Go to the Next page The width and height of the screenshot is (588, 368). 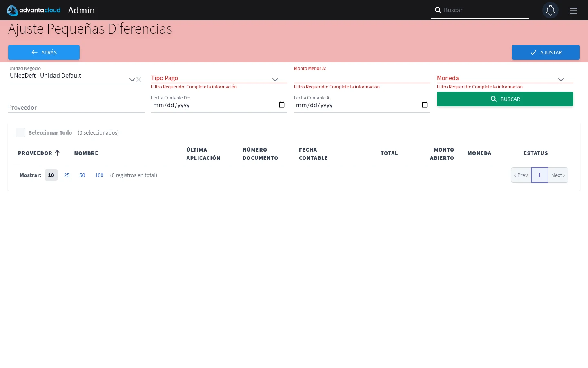click(x=558, y=175)
